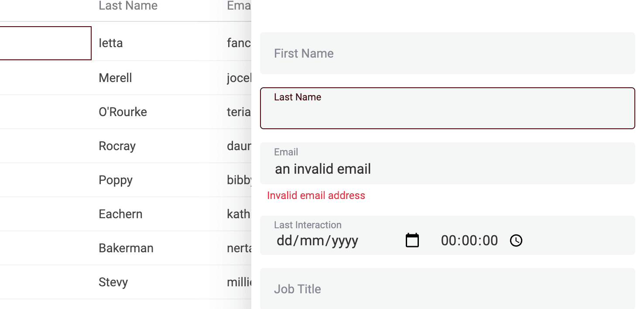Image resolution: width=644 pixels, height=309 pixels.
Task: Select the Bakerman row cell
Action: click(126, 248)
